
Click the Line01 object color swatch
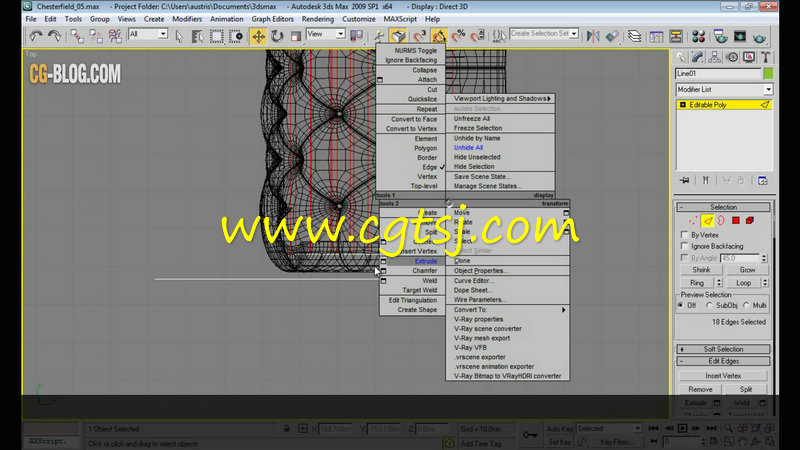coord(768,73)
